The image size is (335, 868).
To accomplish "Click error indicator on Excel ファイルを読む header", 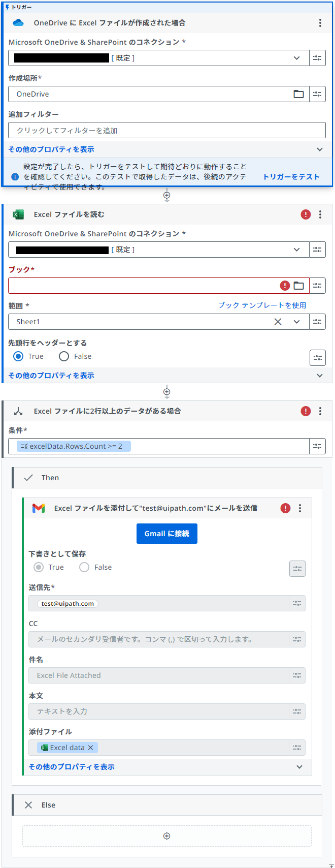I will click(x=306, y=214).
